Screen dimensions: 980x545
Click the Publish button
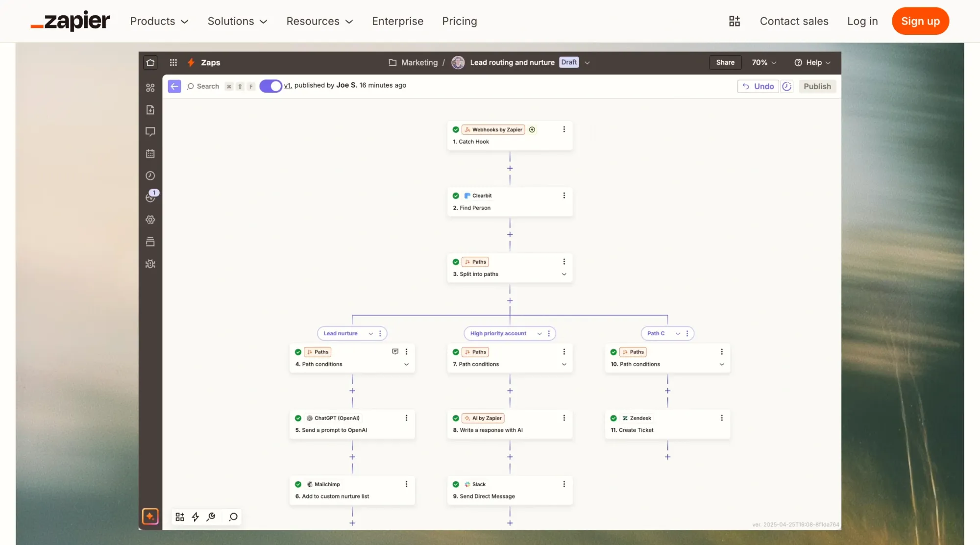[x=817, y=86]
